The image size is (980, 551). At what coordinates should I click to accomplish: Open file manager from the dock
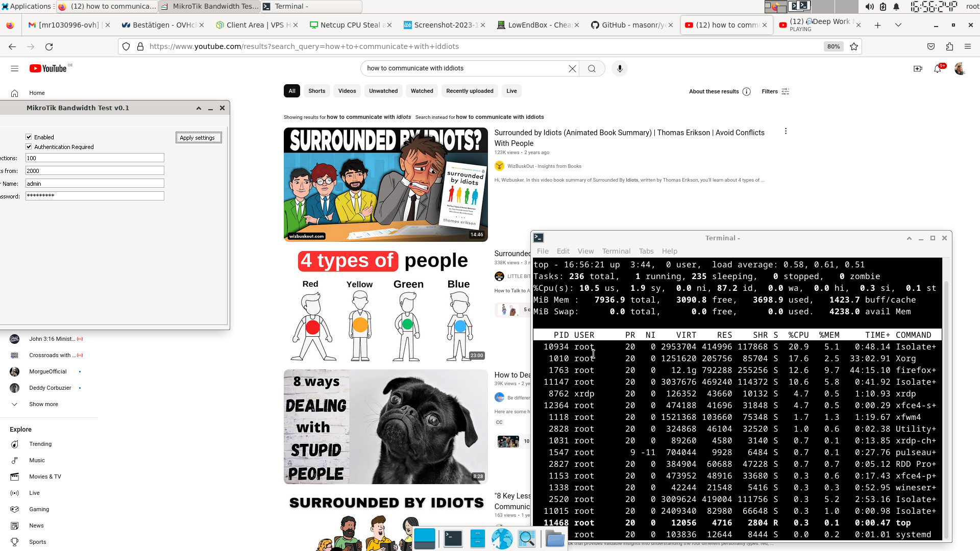(x=477, y=538)
